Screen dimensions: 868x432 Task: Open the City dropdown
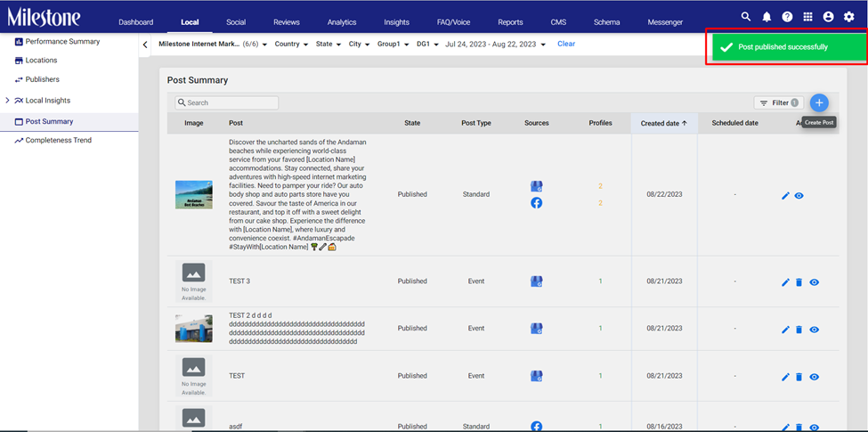[x=359, y=45]
